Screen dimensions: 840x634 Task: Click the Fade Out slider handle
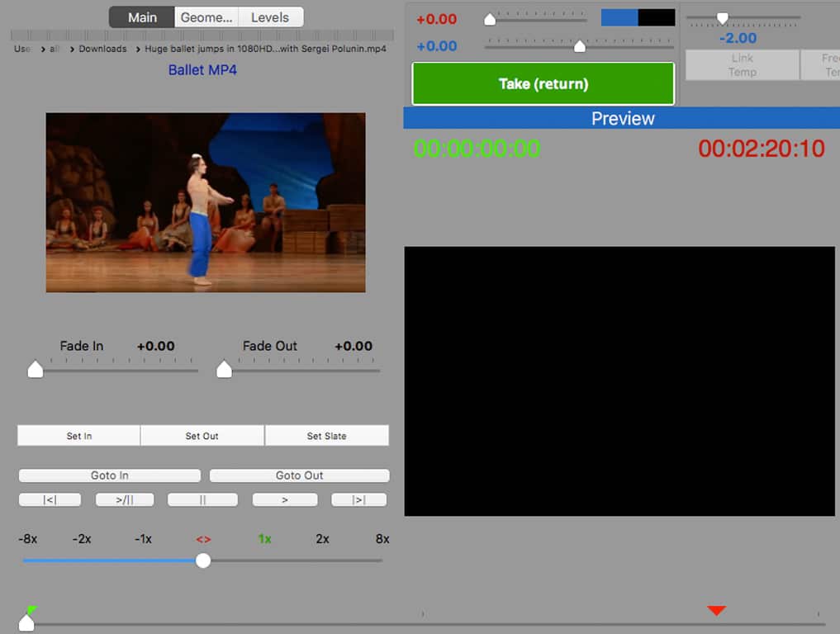click(x=224, y=370)
